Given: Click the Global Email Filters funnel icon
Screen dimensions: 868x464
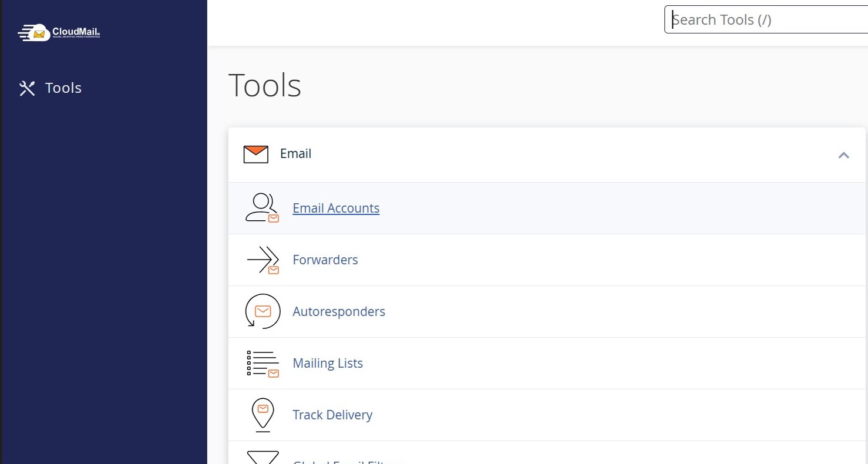Looking at the screenshot, I should tap(262, 458).
